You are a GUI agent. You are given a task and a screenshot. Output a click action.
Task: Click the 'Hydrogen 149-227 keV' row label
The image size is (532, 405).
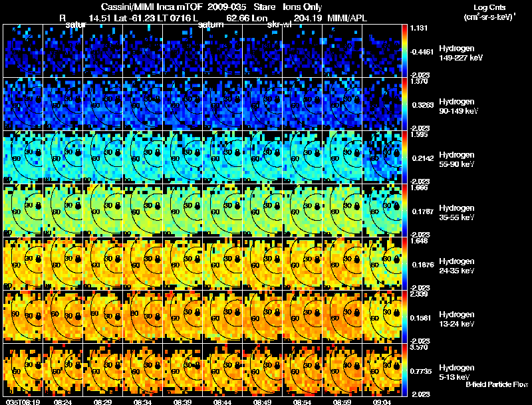[461, 53]
